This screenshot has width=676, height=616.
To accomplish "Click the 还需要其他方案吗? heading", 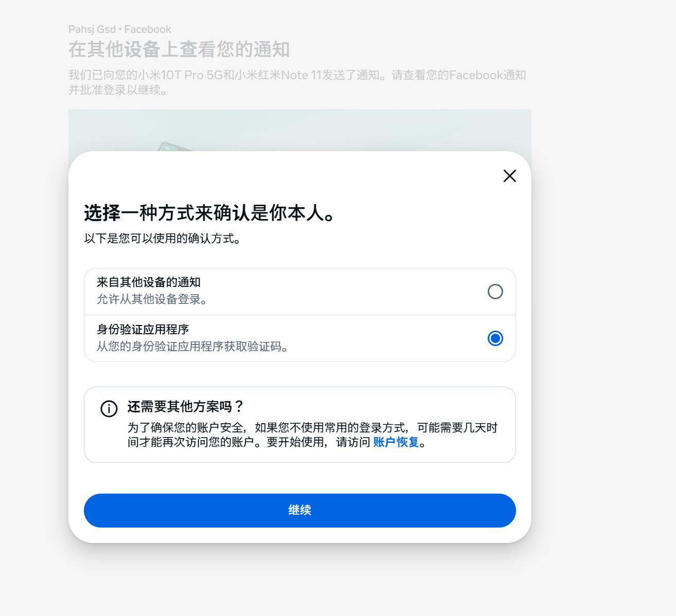I will click(x=186, y=407).
